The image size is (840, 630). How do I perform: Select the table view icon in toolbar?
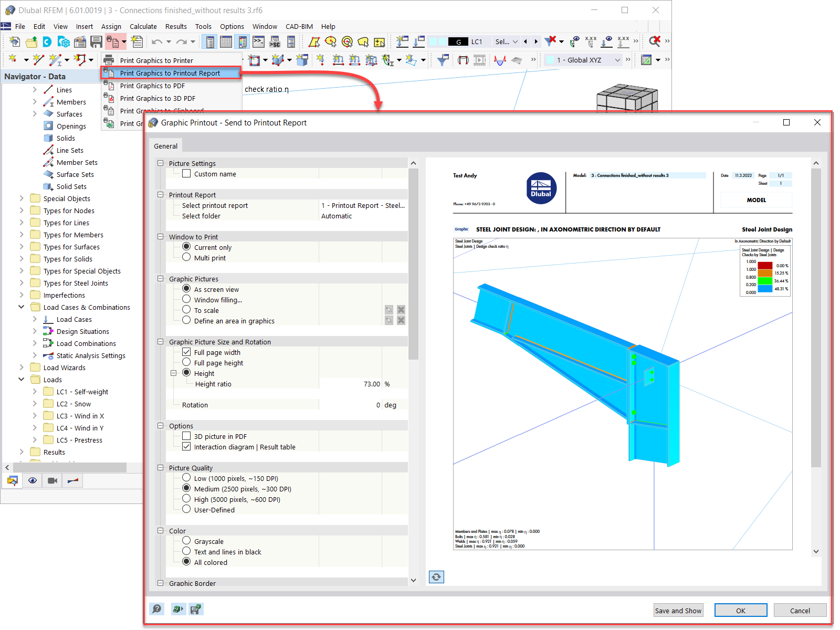pyautogui.click(x=226, y=41)
